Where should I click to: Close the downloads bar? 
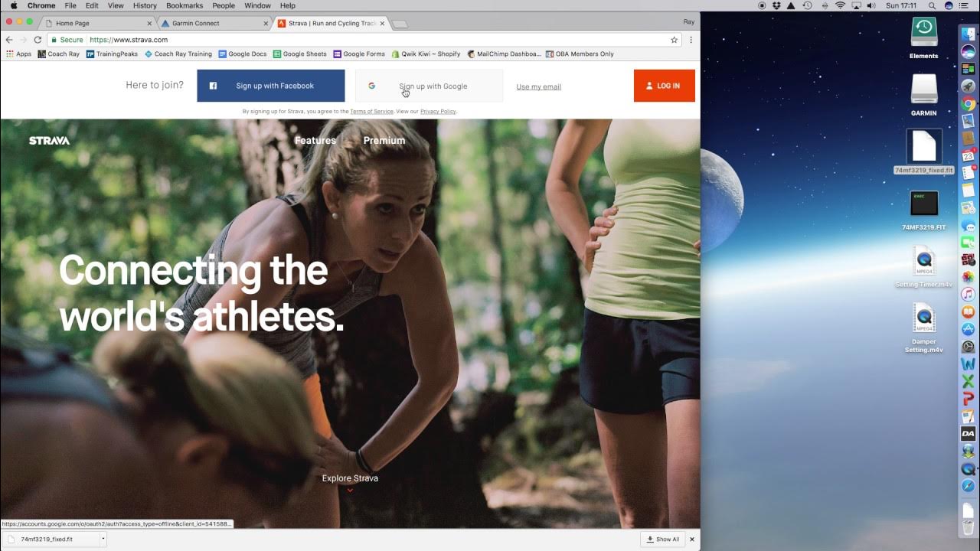pos(692,539)
